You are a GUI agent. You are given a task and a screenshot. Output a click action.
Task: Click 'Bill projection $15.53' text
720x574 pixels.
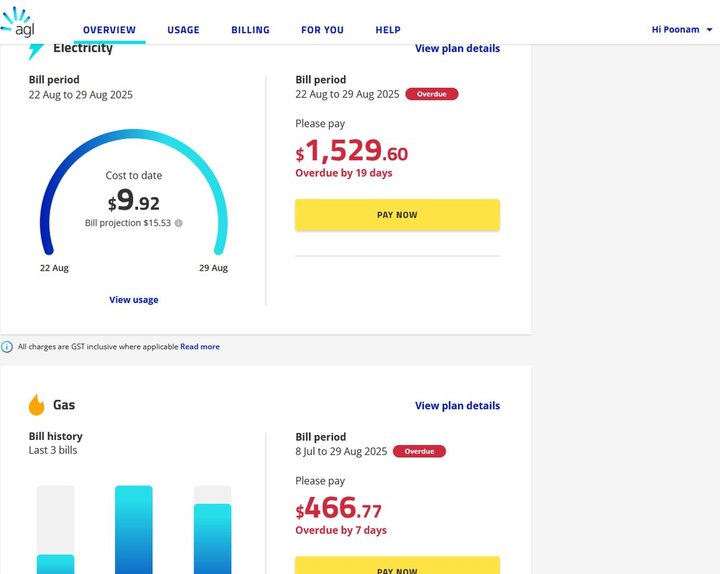(128, 223)
